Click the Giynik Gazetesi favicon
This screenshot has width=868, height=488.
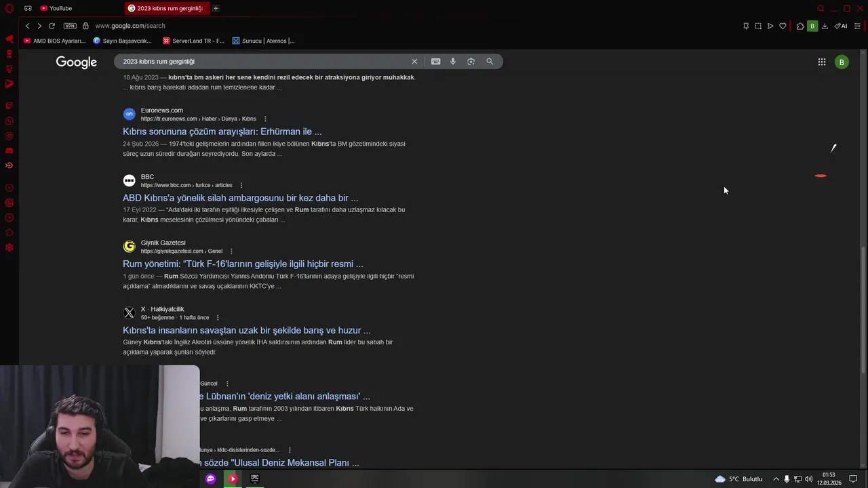pos(129,246)
